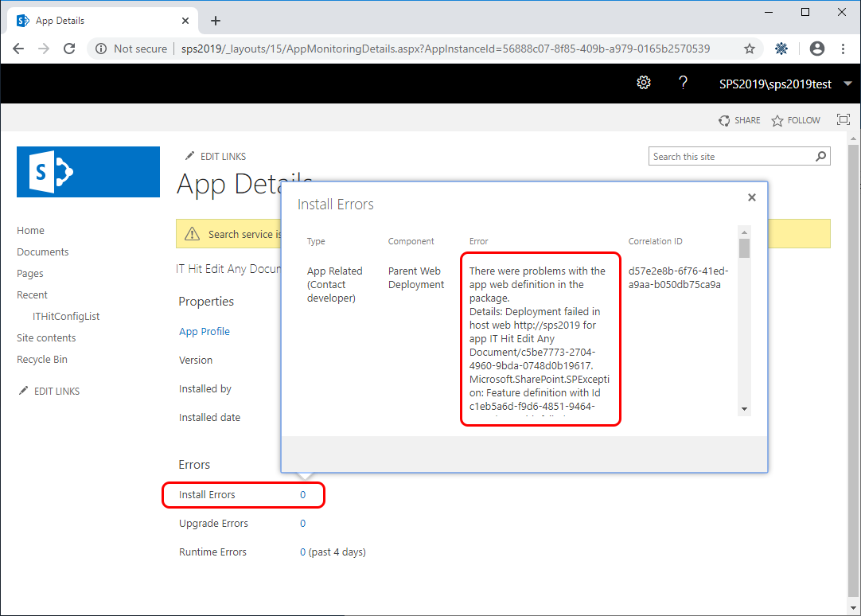Click the search magnifier icon
The height and width of the screenshot is (616, 861).
(820, 157)
